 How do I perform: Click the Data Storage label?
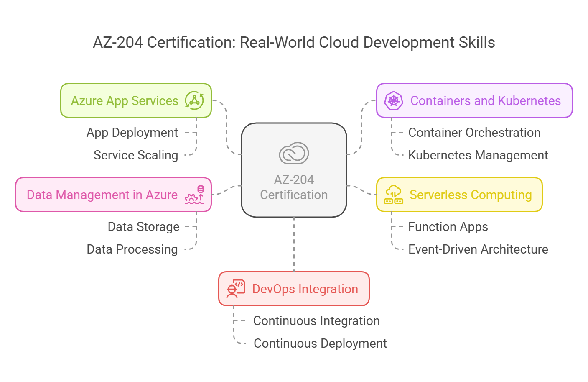143,227
